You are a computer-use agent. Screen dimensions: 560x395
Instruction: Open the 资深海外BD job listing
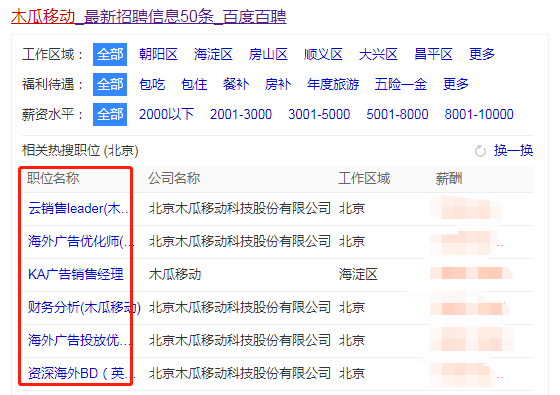[82, 373]
